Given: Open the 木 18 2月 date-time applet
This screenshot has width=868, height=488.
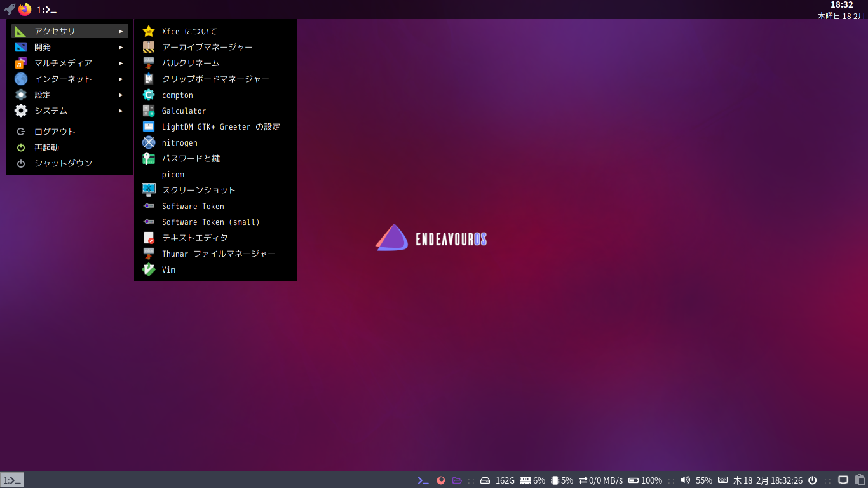Looking at the screenshot, I should tap(768, 480).
